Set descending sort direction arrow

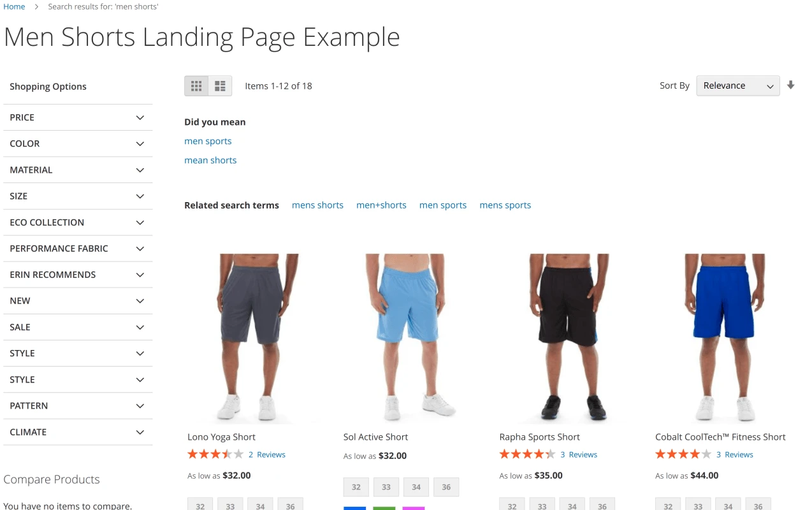(x=790, y=85)
